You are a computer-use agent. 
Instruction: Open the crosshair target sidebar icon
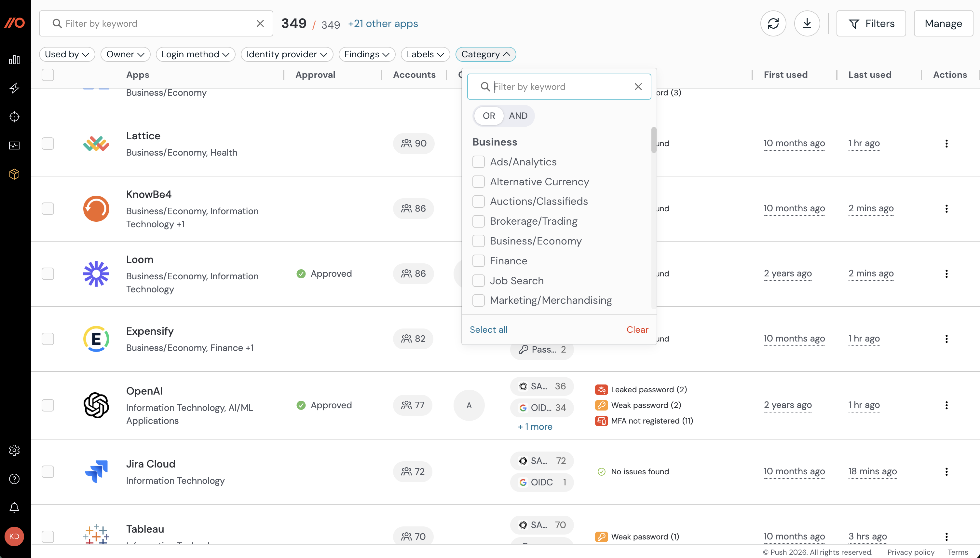click(14, 117)
